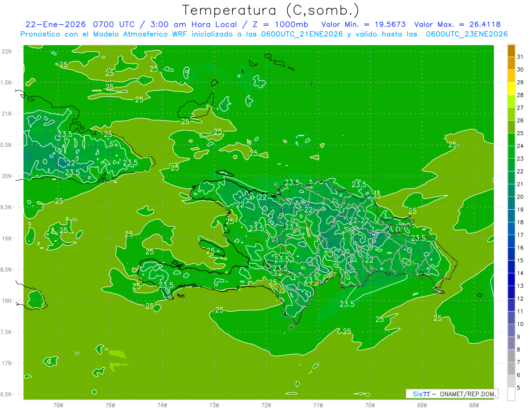
Task: Click the '20N' latitude axis label
Action: pyautogui.click(x=7, y=176)
